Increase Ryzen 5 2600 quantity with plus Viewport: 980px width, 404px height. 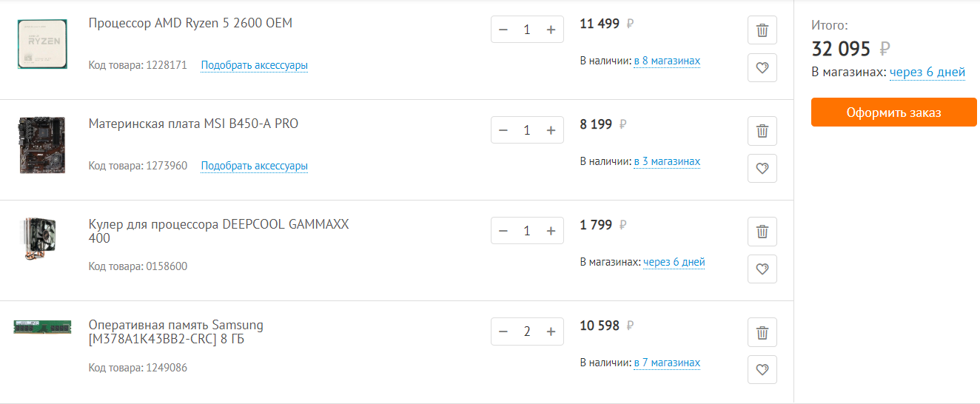551,30
